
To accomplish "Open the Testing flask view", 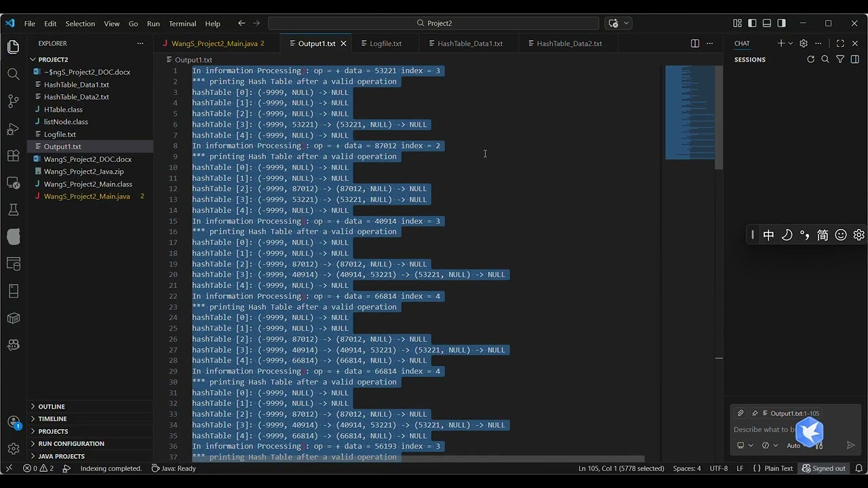I will 13,209.
